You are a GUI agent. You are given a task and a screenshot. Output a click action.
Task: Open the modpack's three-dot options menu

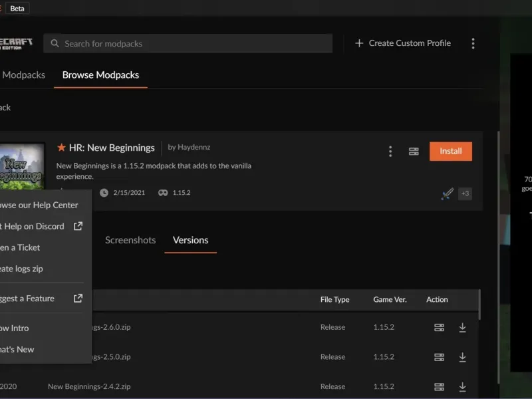coord(390,152)
